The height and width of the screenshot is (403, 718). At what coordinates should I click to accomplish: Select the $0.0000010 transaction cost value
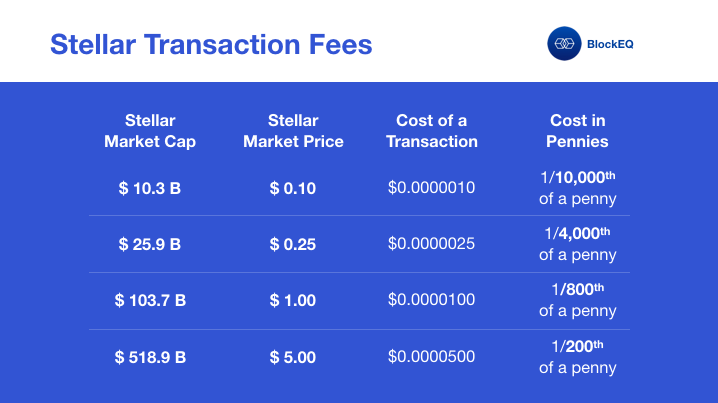[431, 188]
